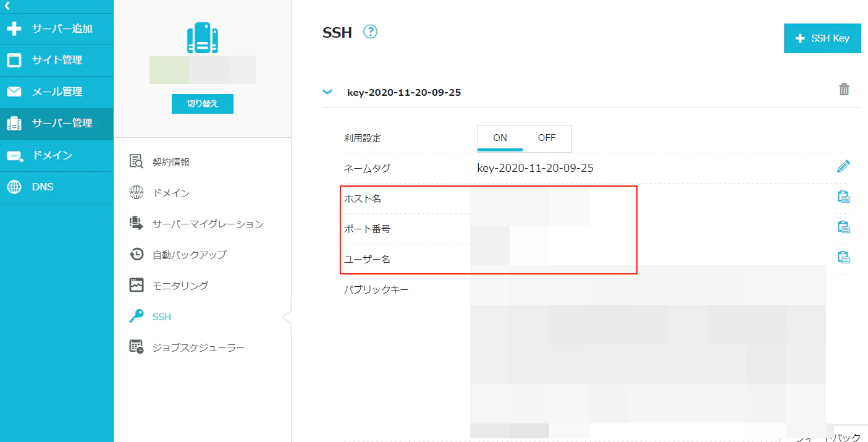Turn 利用設定 ON

click(x=500, y=138)
